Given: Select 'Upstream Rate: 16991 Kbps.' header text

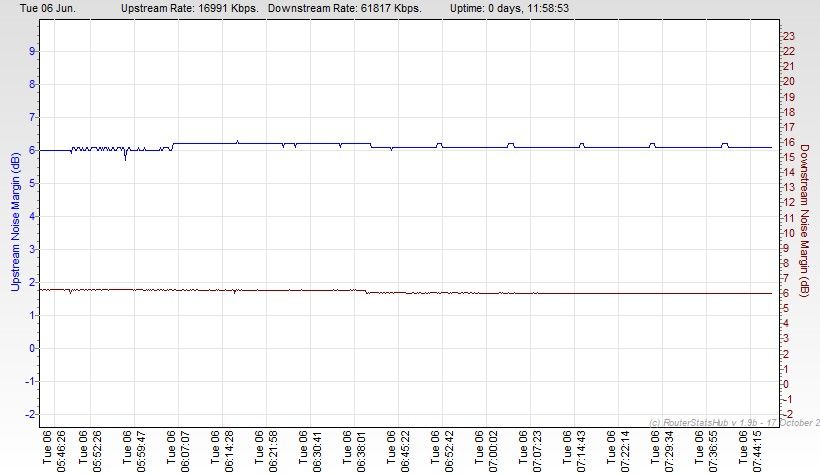Looking at the screenshot, I should click(x=190, y=8).
